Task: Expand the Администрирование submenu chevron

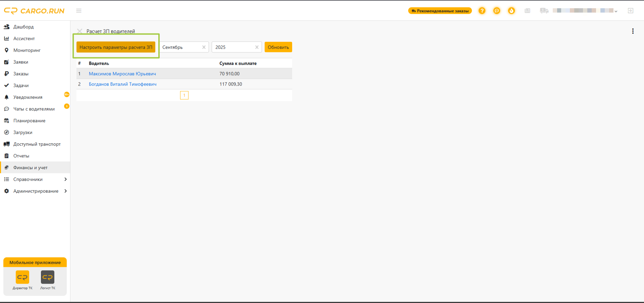Action: pos(65,191)
